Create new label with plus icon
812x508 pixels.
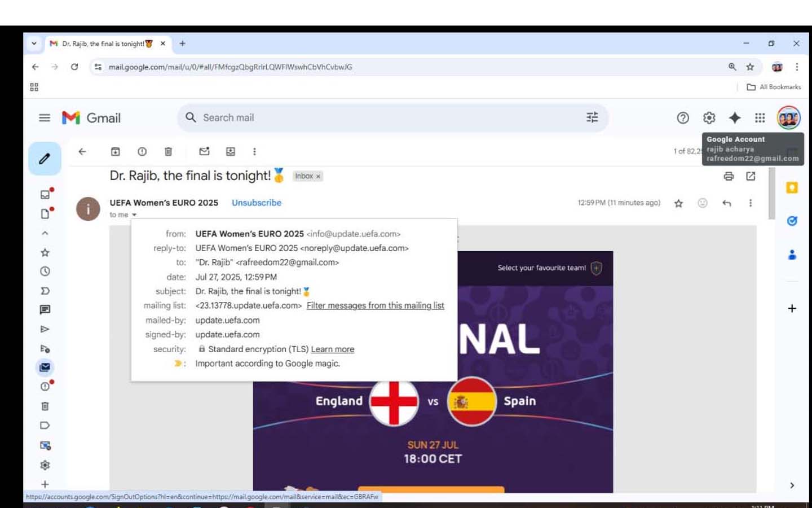tap(45, 484)
